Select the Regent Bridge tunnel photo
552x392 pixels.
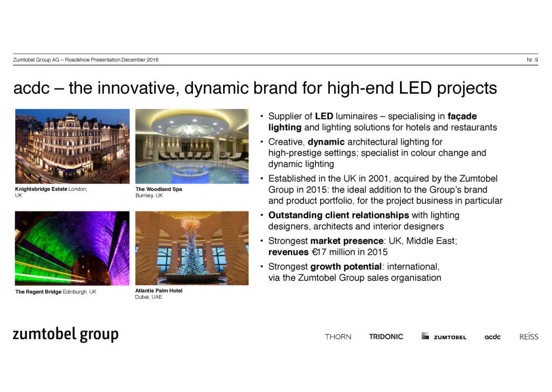point(72,248)
